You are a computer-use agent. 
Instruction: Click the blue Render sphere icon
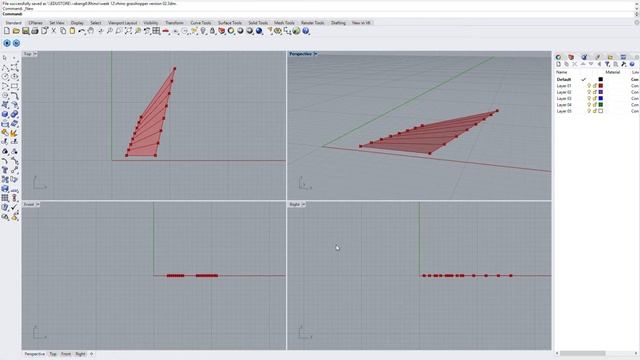259,31
